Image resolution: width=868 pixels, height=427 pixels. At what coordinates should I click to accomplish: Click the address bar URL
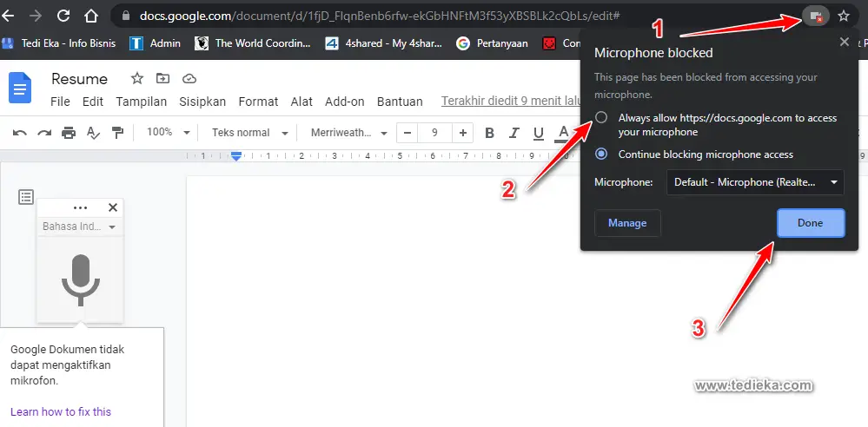click(379, 16)
